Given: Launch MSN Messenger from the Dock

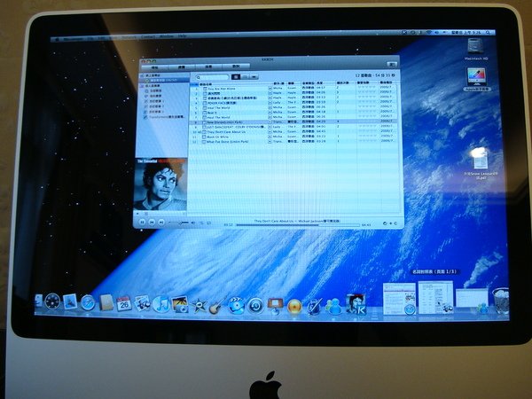Looking at the screenshot, I should tap(334, 307).
